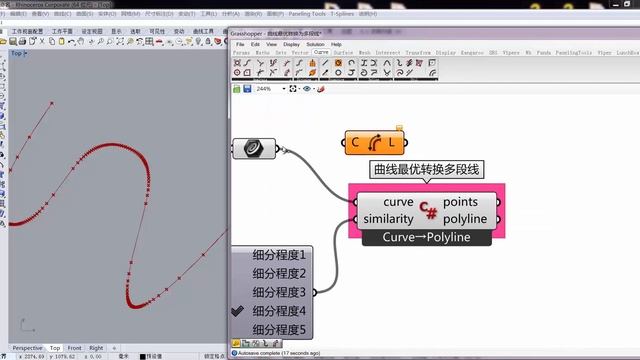640x360 pixels.
Task: Select the orange leaf-shaped curve component icon
Action: (x=312, y=73)
